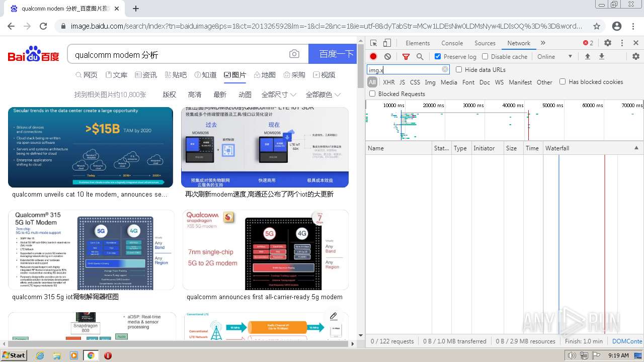Screen dimensions: 644x362
Task: Open 知道 link
Action: (x=205, y=75)
